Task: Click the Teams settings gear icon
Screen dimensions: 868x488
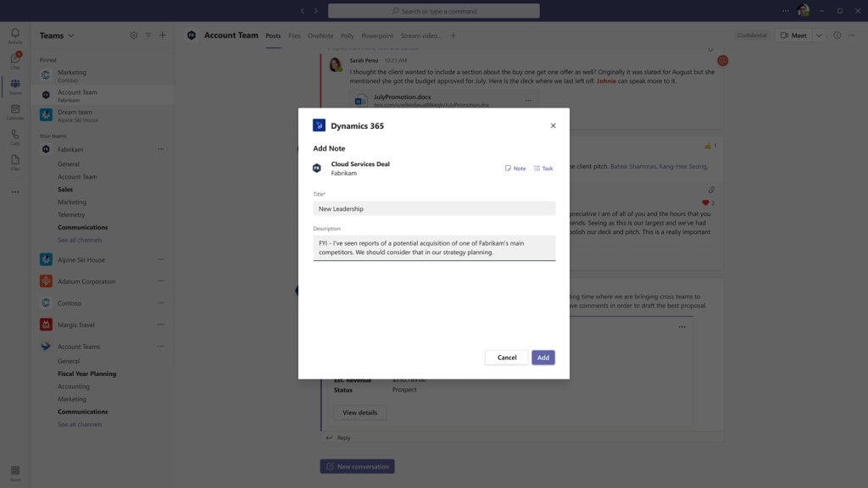Action: pyautogui.click(x=133, y=36)
